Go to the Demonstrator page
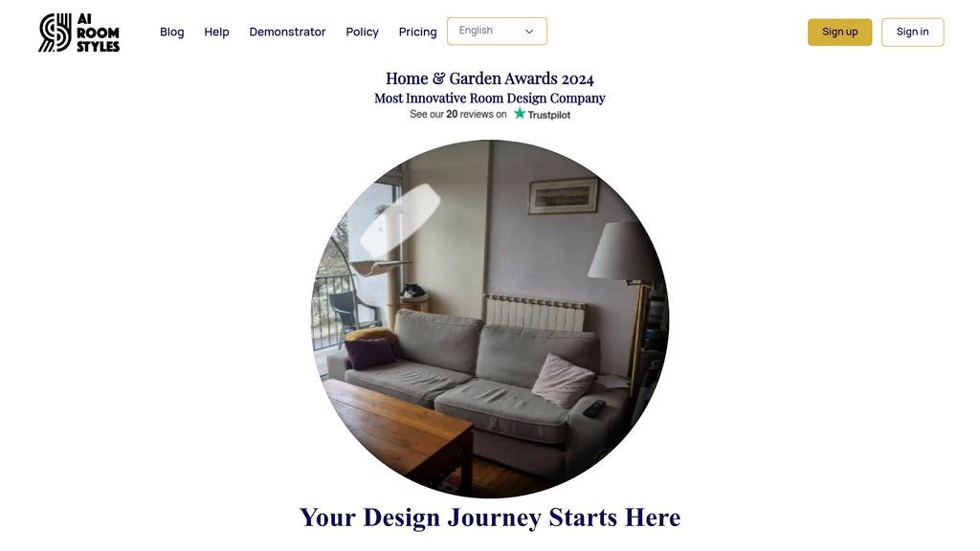980x551 pixels. click(287, 32)
